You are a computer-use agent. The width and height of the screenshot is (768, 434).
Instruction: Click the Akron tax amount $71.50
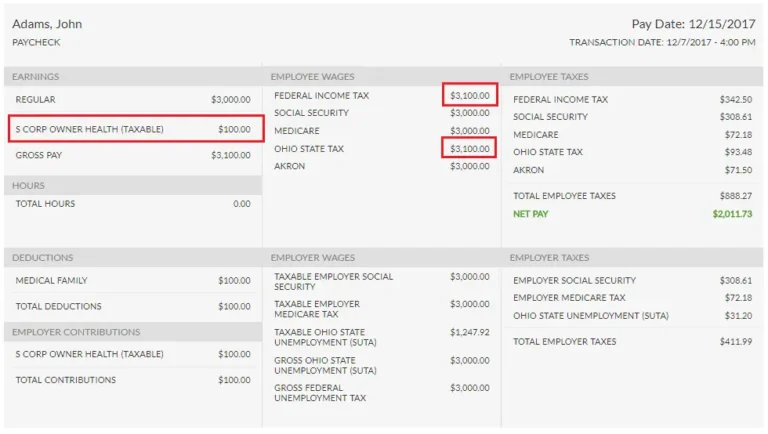738,170
